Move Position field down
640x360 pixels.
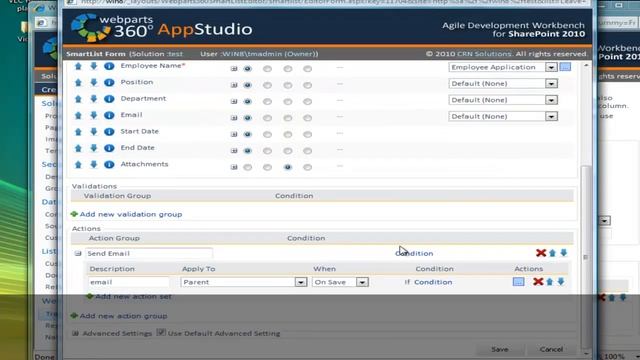pyautogui.click(x=93, y=82)
